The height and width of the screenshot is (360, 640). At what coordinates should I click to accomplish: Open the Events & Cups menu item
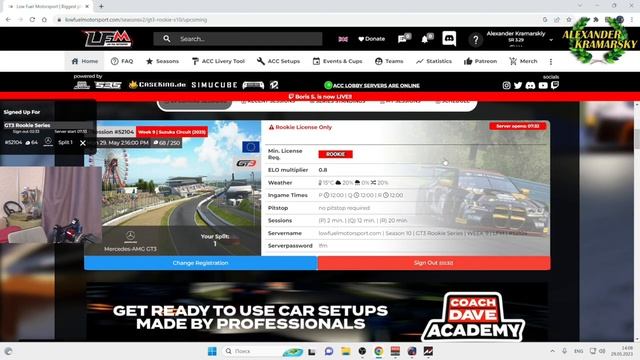(x=338, y=61)
